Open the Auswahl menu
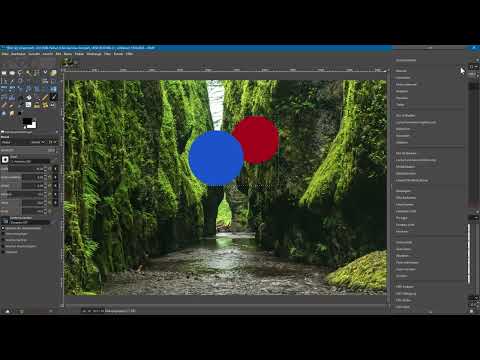This screenshot has width=480, height=360. [x=34, y=54]
